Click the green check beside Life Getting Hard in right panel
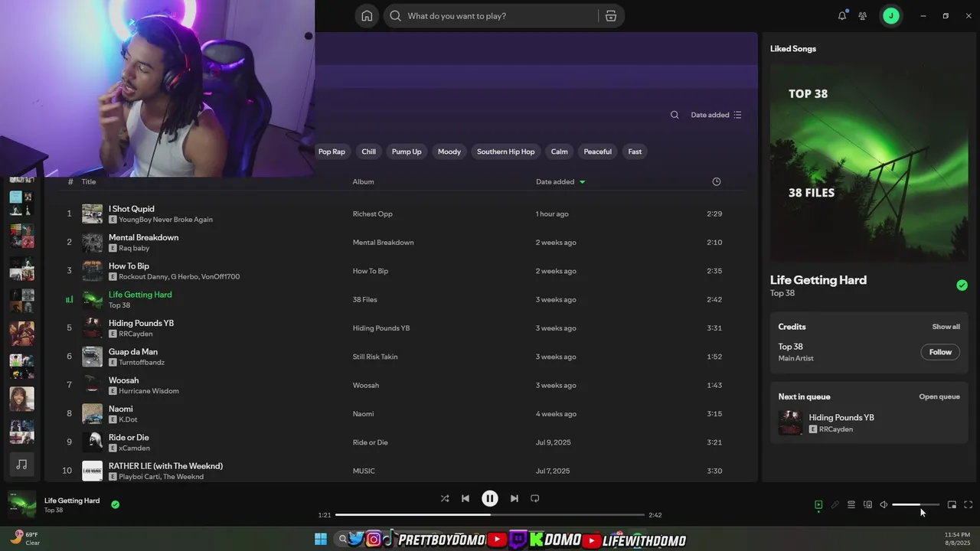This screenshot has width=980, height=551. 962,285
